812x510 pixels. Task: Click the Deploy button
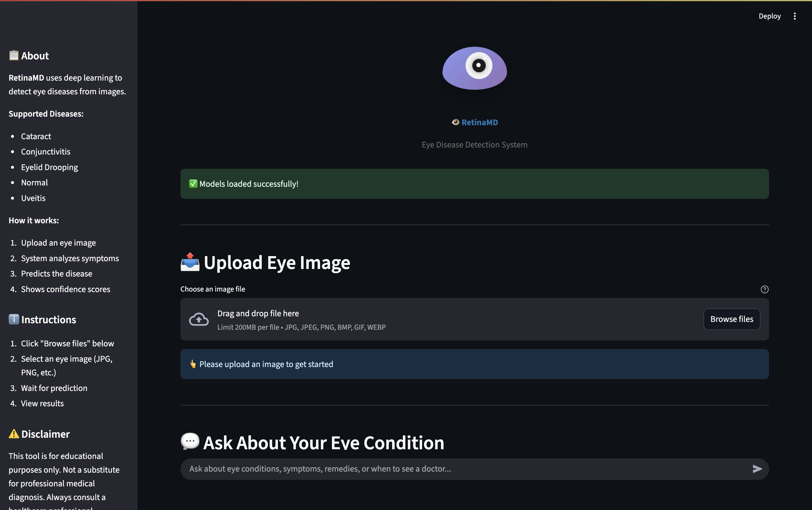tap(769, 16)
